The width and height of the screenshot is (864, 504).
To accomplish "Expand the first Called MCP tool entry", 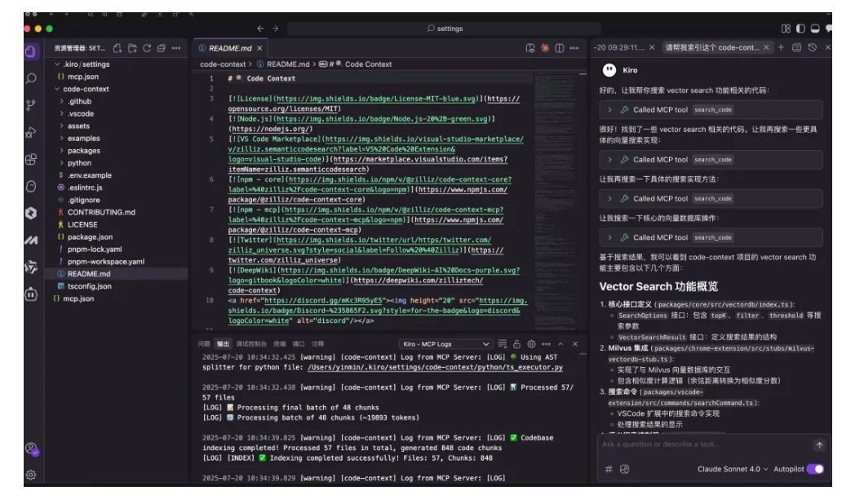I will coord(711,109).
